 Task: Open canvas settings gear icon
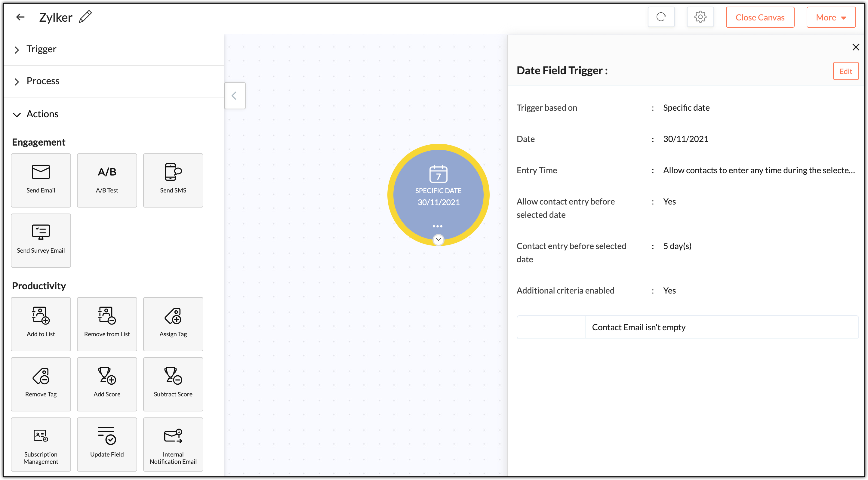700,17
